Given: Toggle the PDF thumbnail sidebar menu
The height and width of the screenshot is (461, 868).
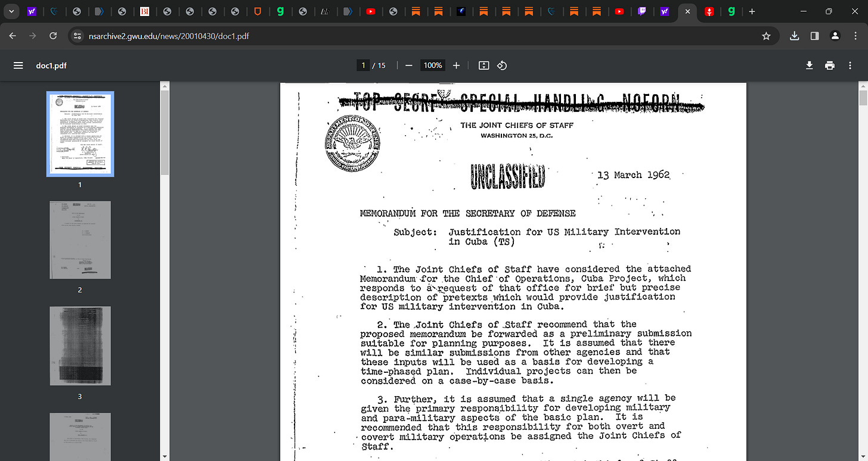Looking at the screenshot, I should [x=18, y=66].
